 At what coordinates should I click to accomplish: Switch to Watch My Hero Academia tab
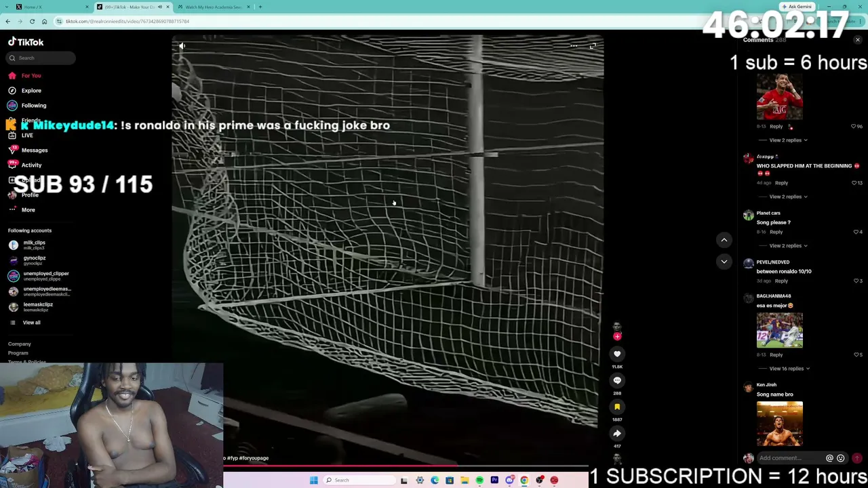tap(213, 7)
